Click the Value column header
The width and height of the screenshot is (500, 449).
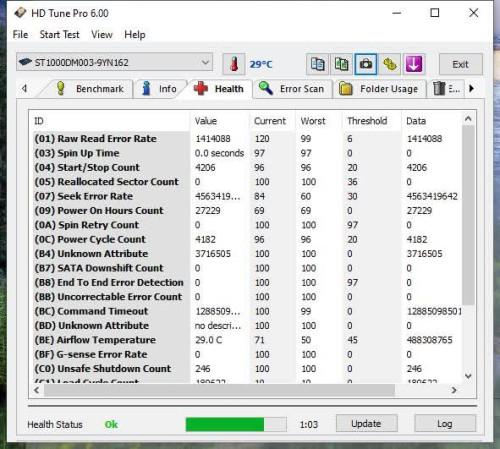(x=219, y=121)
